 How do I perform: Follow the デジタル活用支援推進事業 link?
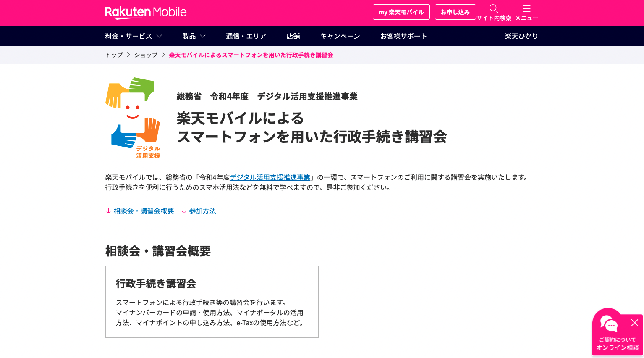point(270,177)
